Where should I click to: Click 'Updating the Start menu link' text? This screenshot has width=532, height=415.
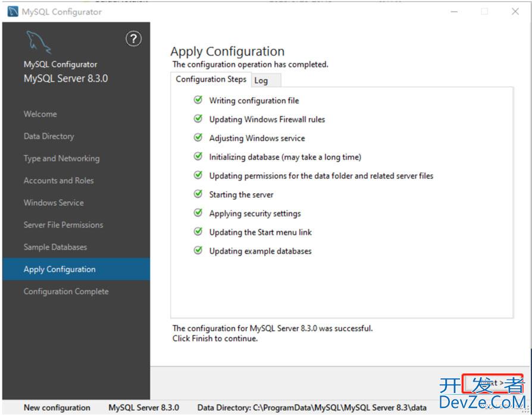coord(260,232)
